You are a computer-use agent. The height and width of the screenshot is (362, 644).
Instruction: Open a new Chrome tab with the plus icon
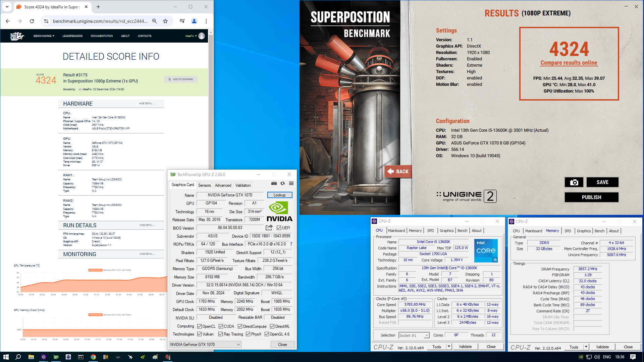pyautogui.click(x=98, y=7)
